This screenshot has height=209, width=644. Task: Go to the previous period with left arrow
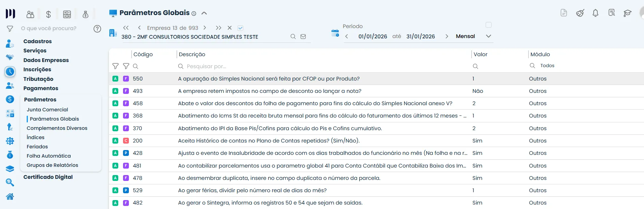[x=347, y=36]
